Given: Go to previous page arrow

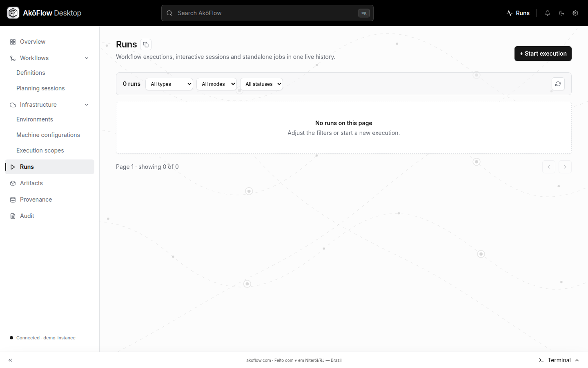Looking at the screenshot, I should coord(549,167).
